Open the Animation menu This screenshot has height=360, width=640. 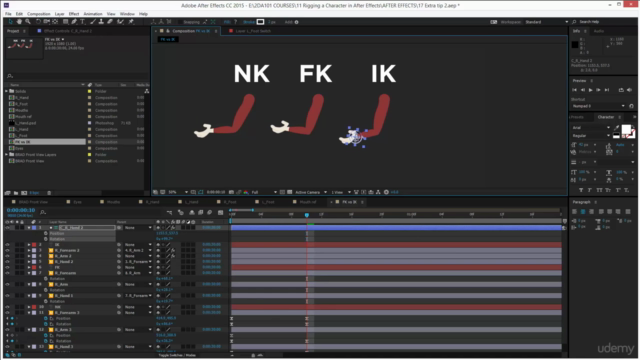[93, 14]
